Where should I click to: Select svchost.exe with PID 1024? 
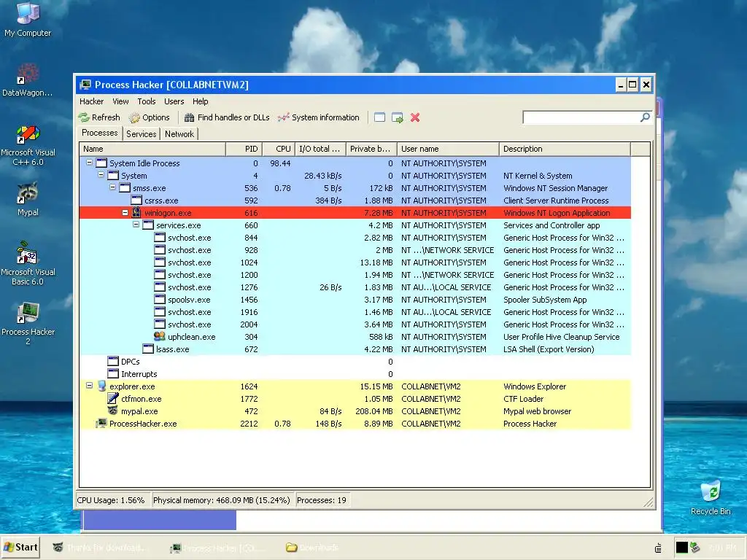pyautogui.click(x=355, y=262)
